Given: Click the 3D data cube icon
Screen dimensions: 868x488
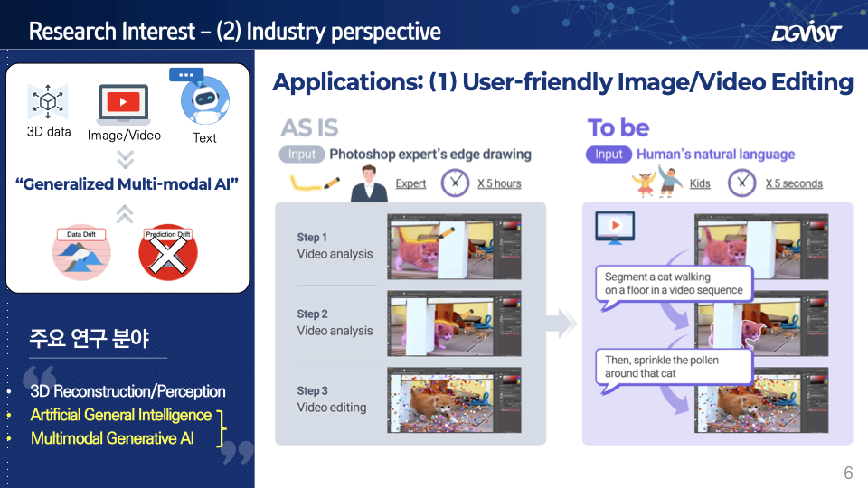Looking at the screenshot, I should tap(48, 102).
